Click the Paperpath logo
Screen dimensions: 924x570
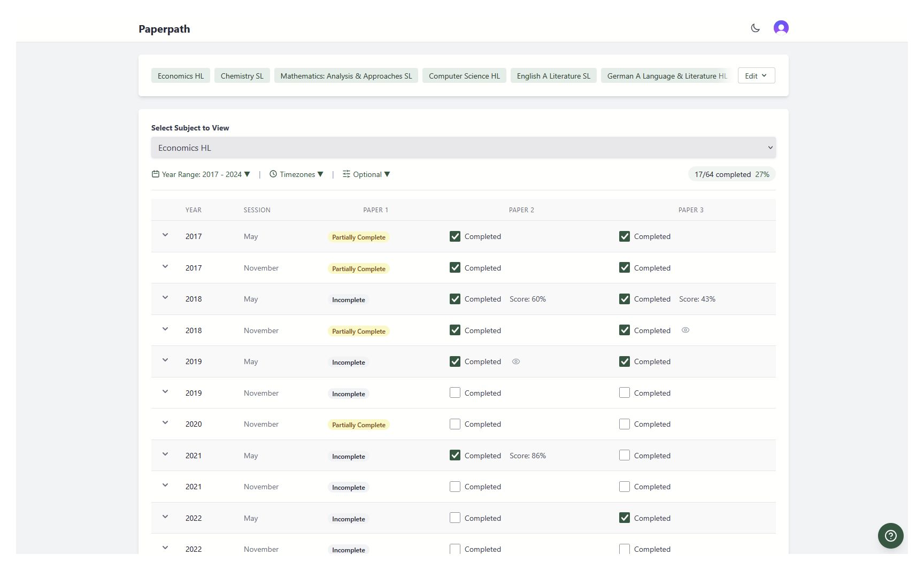(x=164, y=29)
